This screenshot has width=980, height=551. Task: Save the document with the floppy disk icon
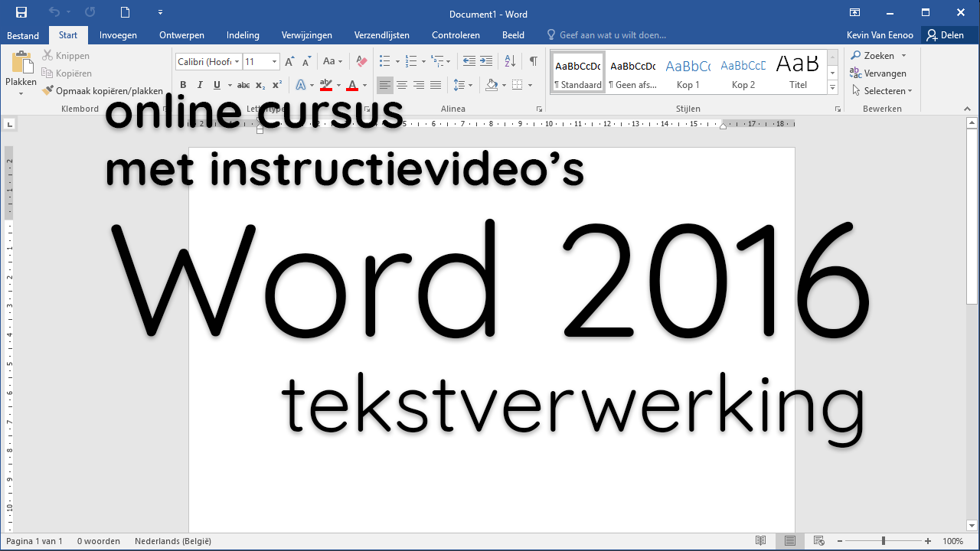[21, 12]
